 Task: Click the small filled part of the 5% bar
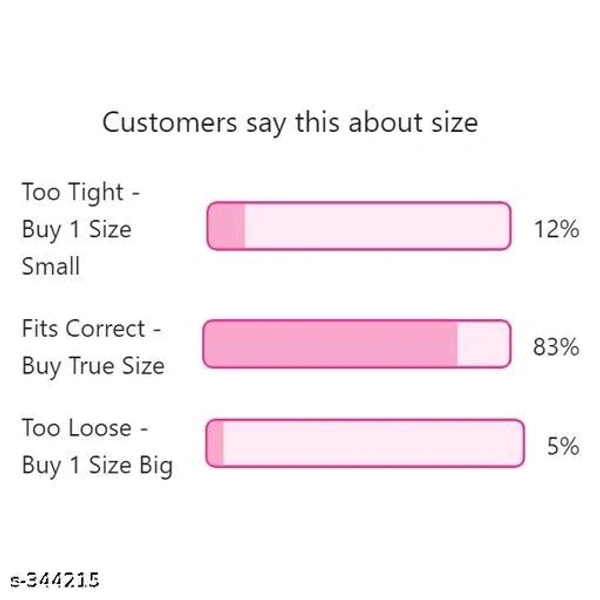click(x=216, y=443)
